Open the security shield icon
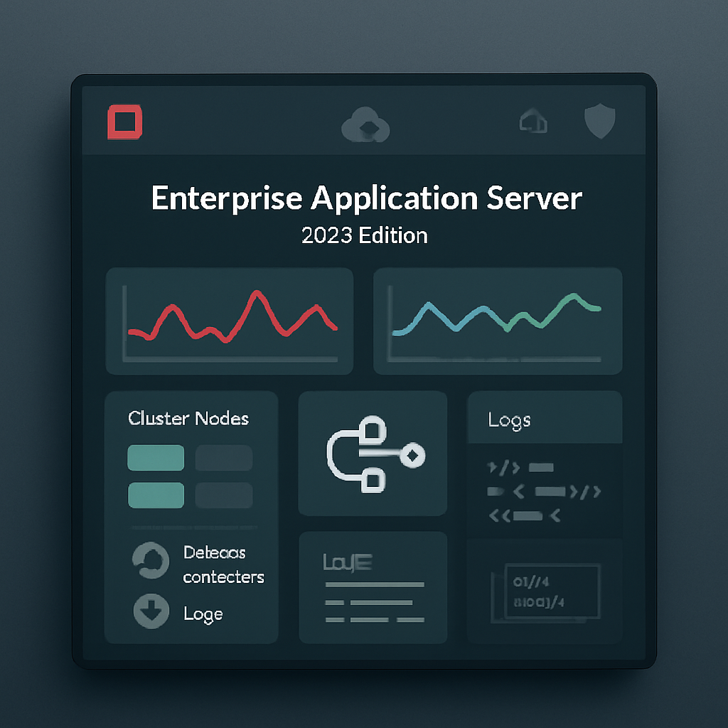Image resolution: width=728 pixels, height=728 pixels. (x=599, y=122)
